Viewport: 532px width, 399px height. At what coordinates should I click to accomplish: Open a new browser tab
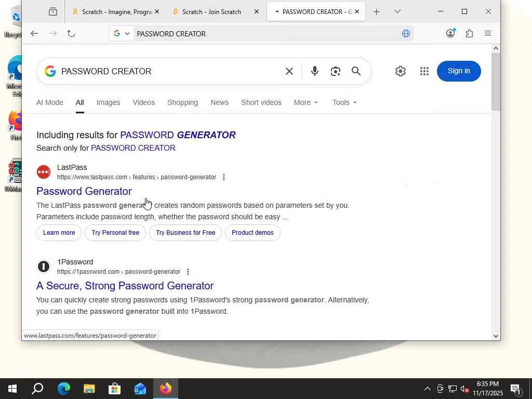tap(376, 12)
